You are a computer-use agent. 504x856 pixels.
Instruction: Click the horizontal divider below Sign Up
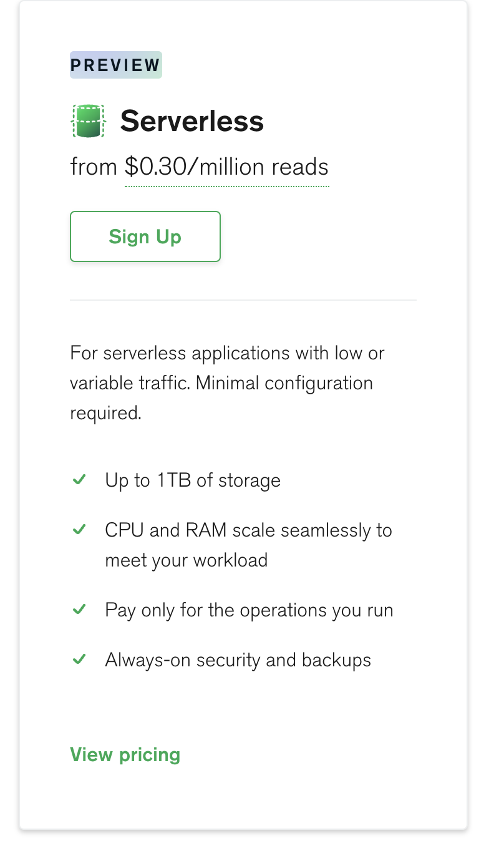click(x=243, y=300)
